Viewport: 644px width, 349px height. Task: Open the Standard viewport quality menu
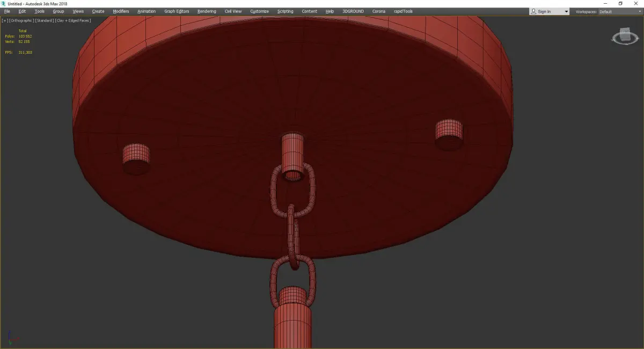[44, 20]
